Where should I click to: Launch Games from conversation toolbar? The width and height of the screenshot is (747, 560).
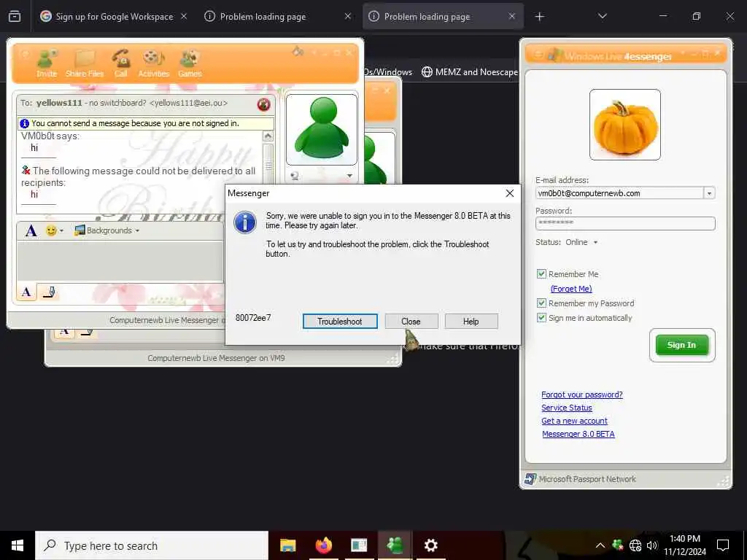pos(190,63)
